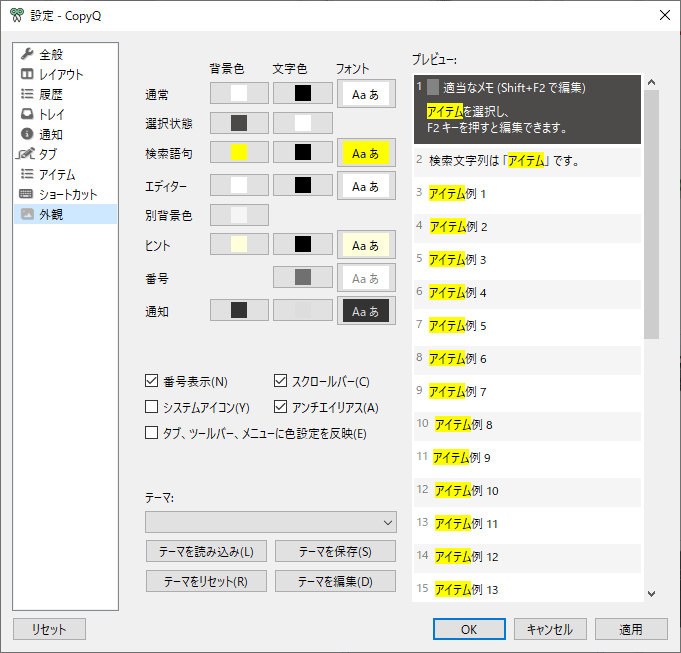The width and height of the screenshot is (681, 653).
Task: Enable the システムアイコン(Y) checkbox
Action: point(151,407)
